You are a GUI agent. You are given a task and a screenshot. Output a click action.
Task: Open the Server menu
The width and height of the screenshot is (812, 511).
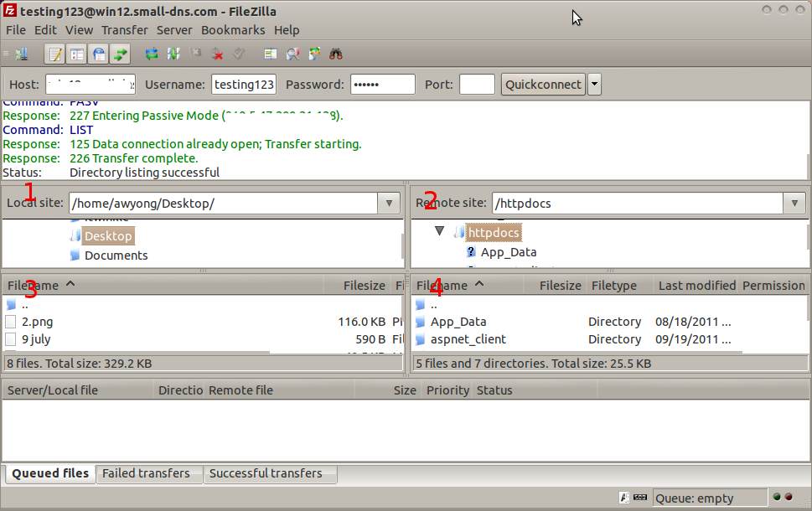pyautogui.click(x=174, y=30)
